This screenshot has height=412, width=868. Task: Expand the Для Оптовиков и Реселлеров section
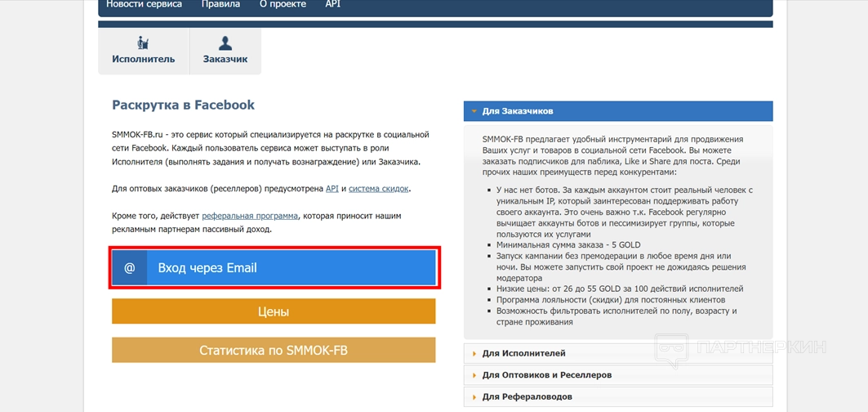[x=618, y=375]
